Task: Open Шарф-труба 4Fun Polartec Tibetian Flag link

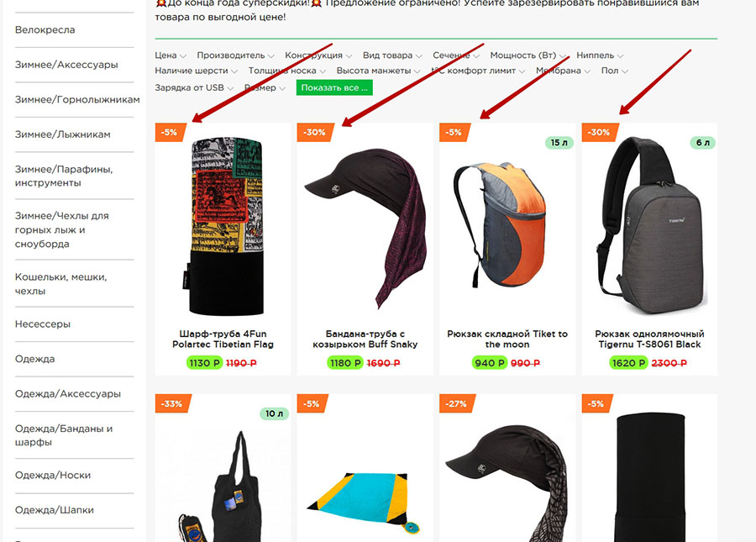Action: (223, 339)
